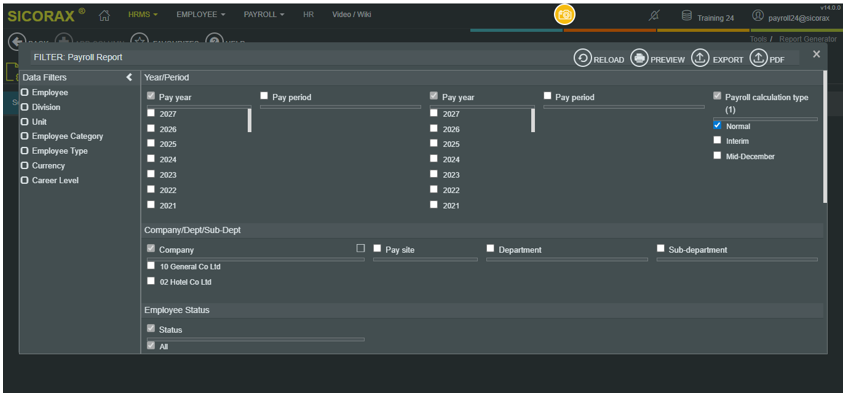Viewport: 846px width, 397px height.
Task: Click the second Pay year list scrollbar
Action: (533, 120)
